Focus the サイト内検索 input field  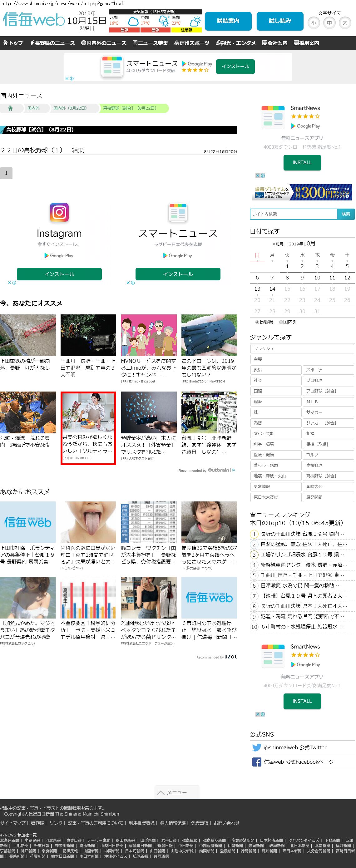coord(294,214)
